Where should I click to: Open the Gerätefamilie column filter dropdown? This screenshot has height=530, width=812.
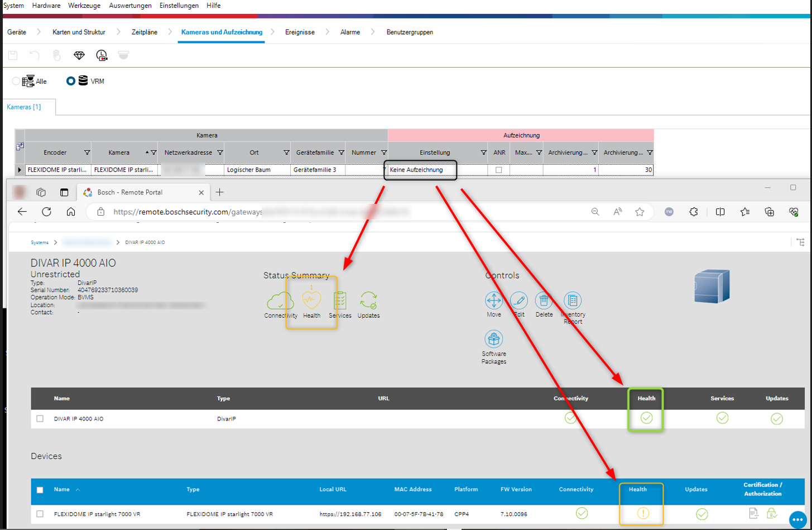pyautogui.click(x=339, y=152)
